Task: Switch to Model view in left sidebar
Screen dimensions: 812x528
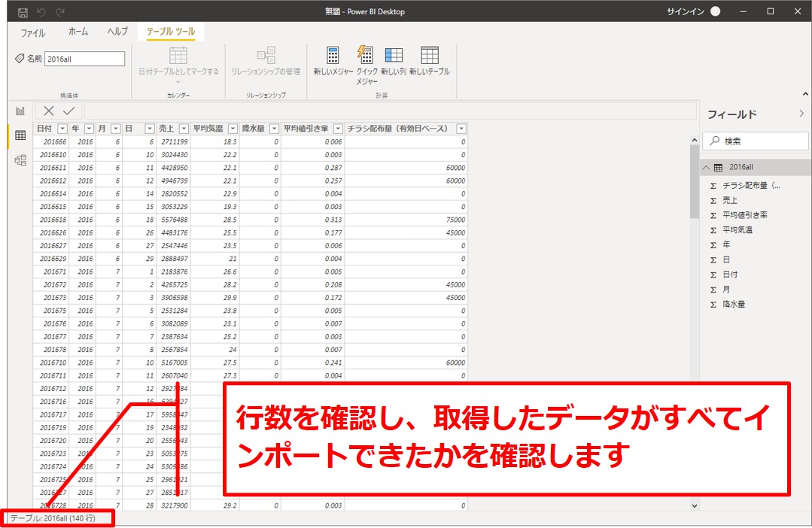Action: tap(20, 160)
